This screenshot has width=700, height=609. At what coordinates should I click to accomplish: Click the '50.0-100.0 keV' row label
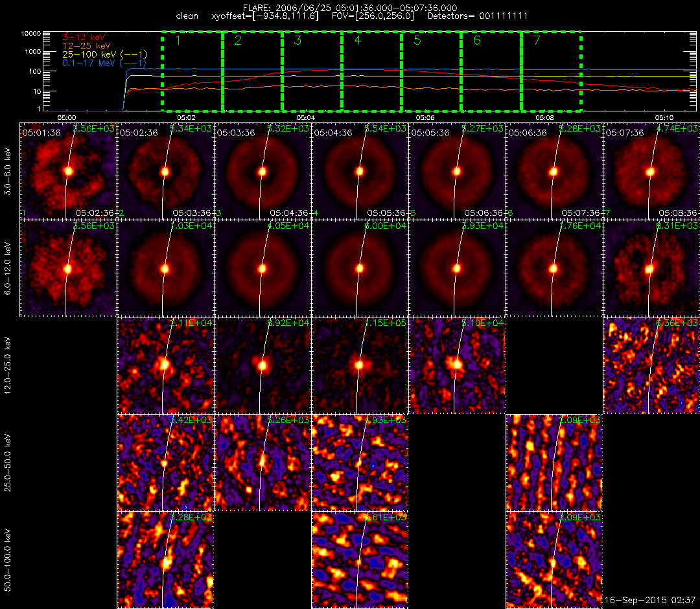coord(8,560)
